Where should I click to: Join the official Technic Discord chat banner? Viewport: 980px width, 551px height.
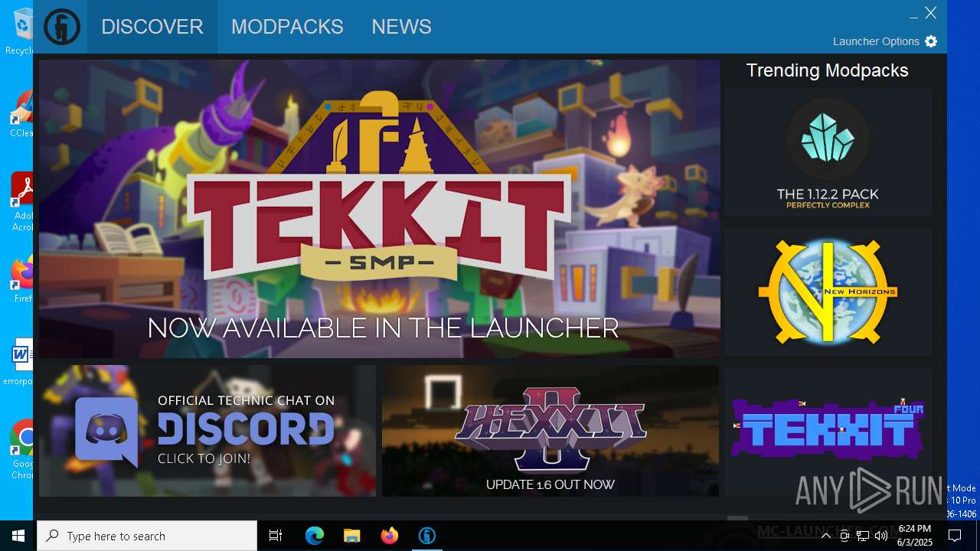coord(207,431)
